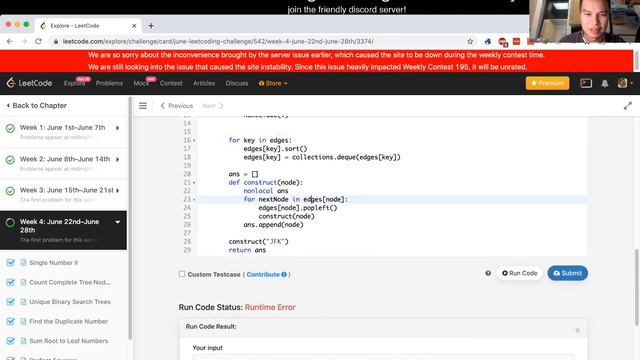Image resolution: width=640 pixels, height=360 pixels.
Task: Open new browser tab with plus
Action: [151, 26]
